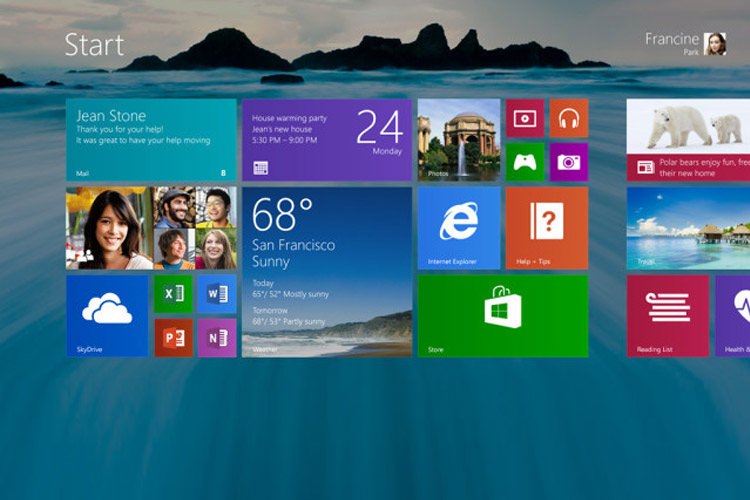
Task: Launch the Video tile
Action: 525,118
